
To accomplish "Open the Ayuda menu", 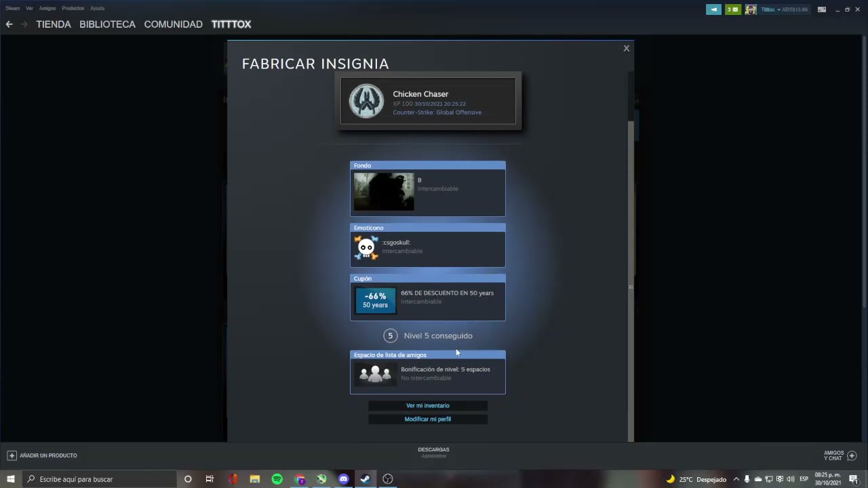I will [98, 8].
